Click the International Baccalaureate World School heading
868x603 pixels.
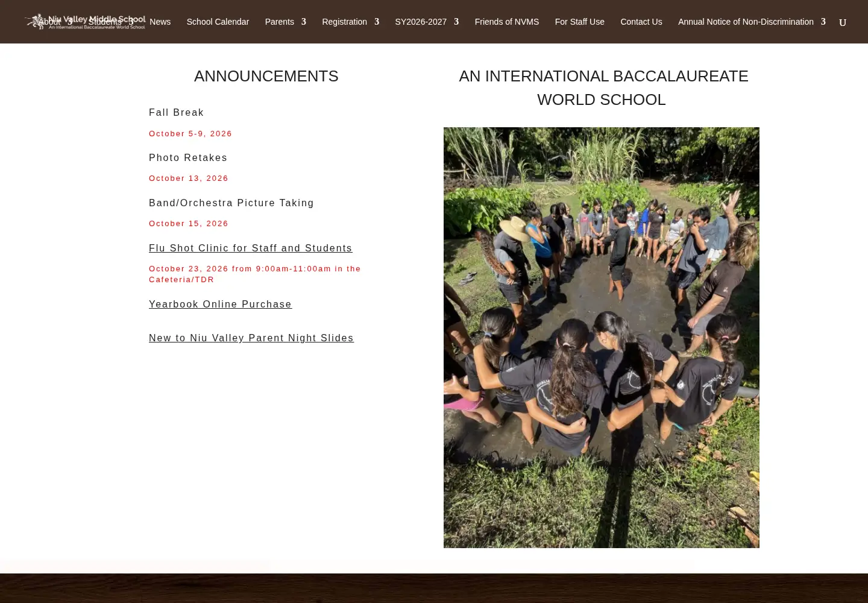coord(603,88)
